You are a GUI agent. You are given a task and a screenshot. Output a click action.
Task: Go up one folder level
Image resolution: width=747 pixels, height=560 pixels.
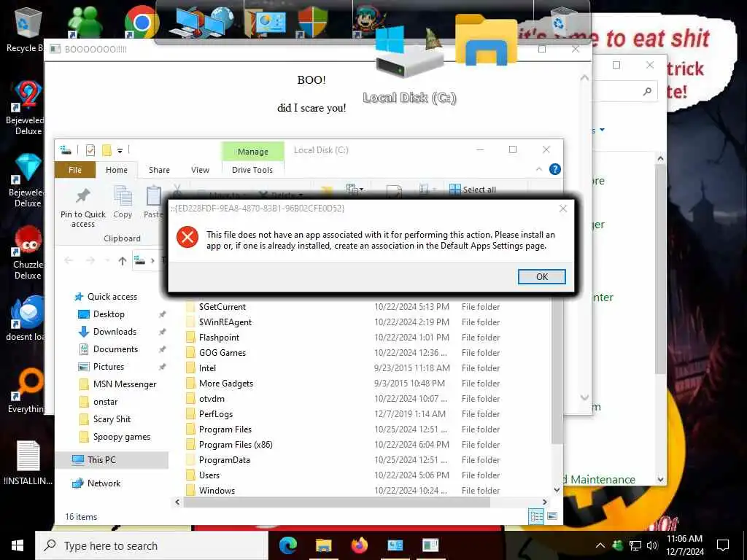(x=123, y=260)
